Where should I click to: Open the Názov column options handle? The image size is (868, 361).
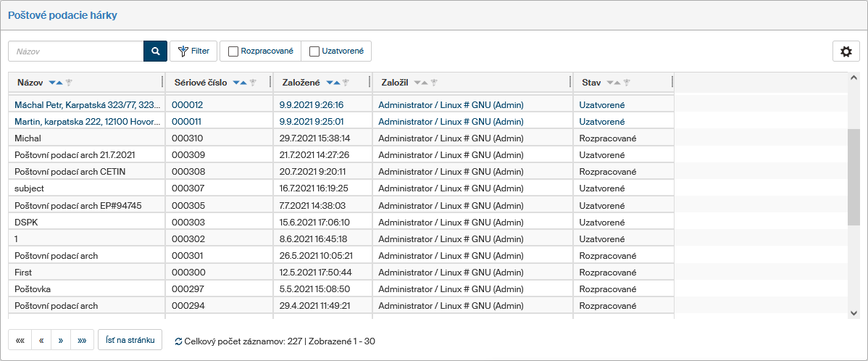162,82
